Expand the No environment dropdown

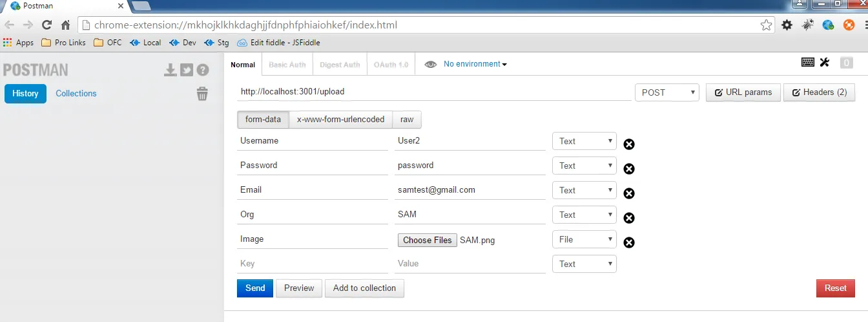475,64
